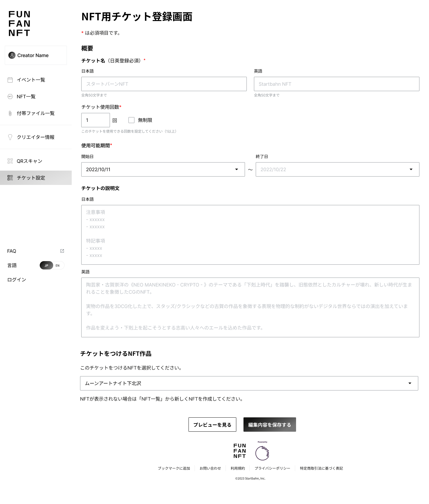Go to ログイン in the sidebar

pyautogui.click(x=17, y=280)
